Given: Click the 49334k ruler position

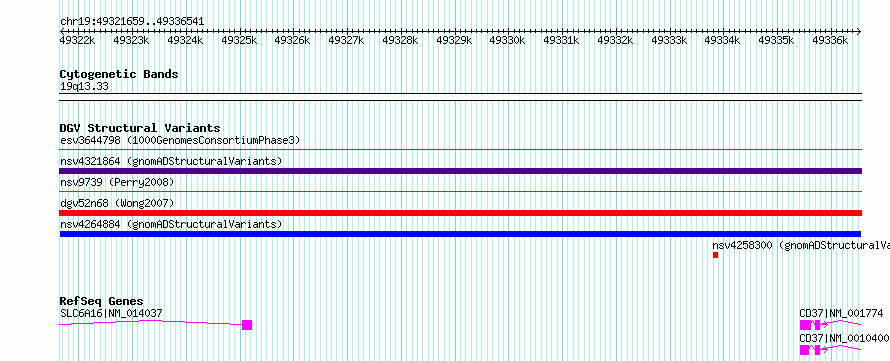Looking at the screenshot, I should point(723,40).
